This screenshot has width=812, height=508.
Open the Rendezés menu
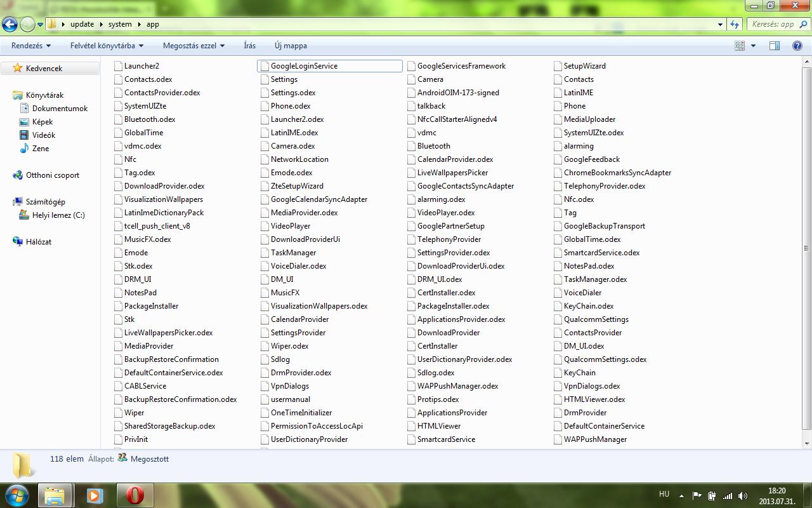(x=31, y=46)
